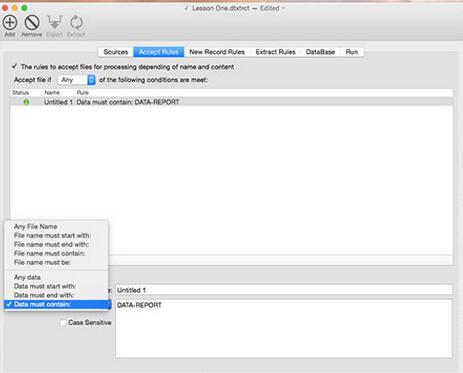Click the green status indicator of Untitled 1
Viewport: 463px width, 373px height.
tap(26, 102)
